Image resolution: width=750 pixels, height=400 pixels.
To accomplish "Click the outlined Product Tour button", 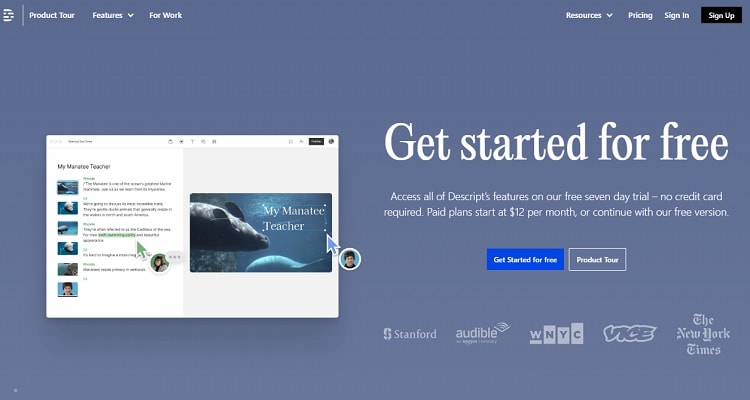I will 597,259.
